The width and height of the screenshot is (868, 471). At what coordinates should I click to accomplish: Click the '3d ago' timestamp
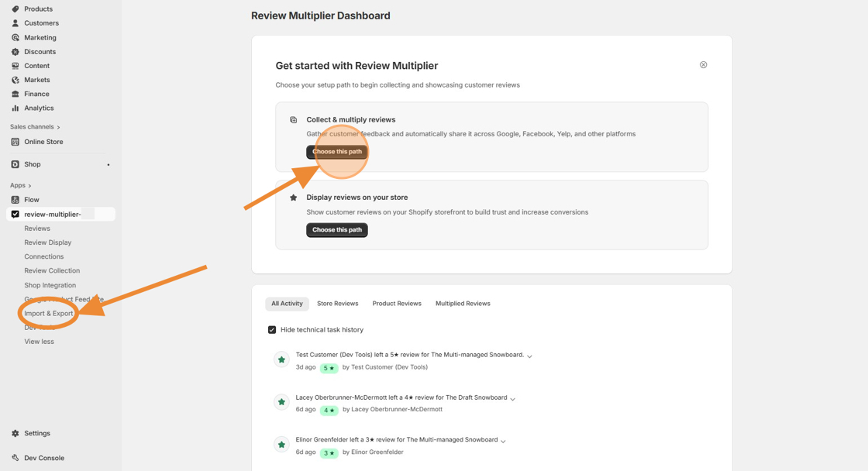point(305,367)
